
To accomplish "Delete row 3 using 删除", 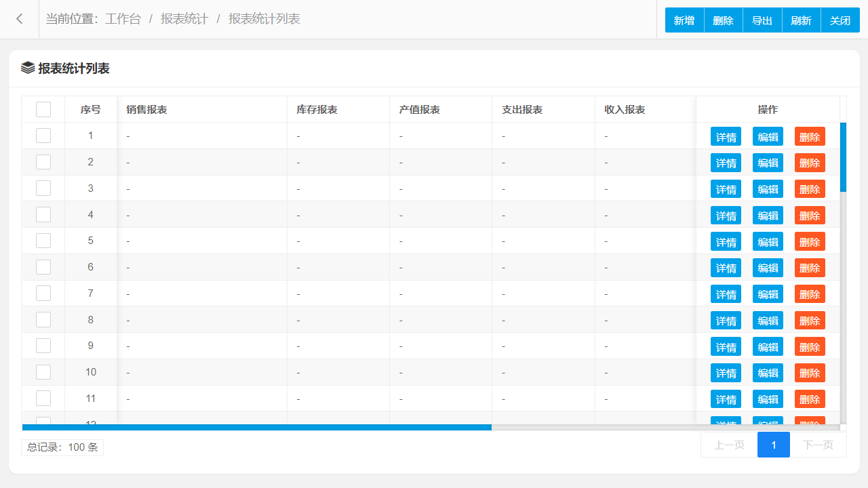I will pos(810,188).
